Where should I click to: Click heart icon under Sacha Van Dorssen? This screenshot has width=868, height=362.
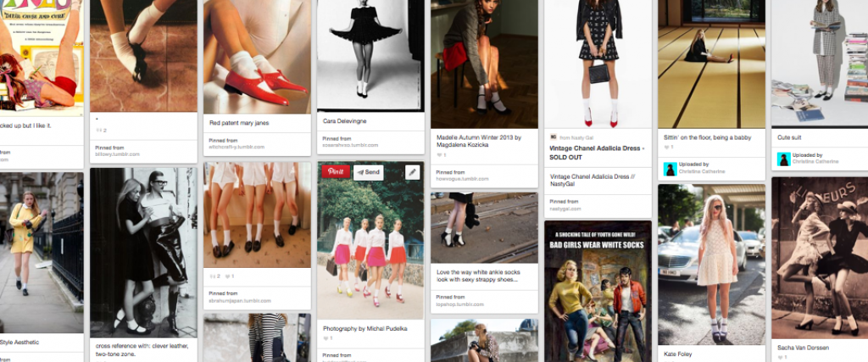pyautogui.click(x=780, y=359)
